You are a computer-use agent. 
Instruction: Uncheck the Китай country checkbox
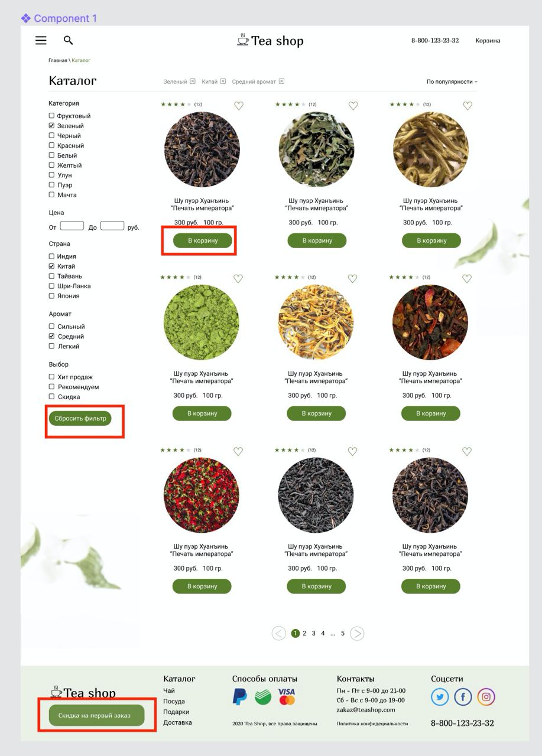point(51,266)
